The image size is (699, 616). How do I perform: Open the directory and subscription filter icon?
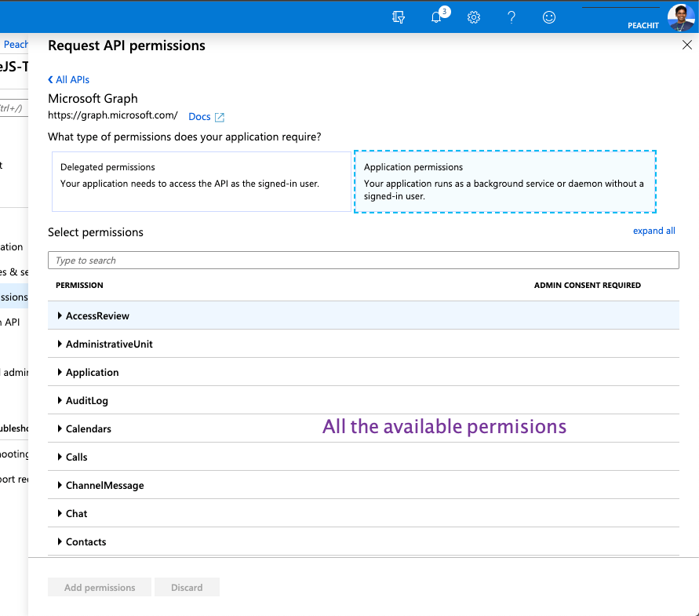399,17
